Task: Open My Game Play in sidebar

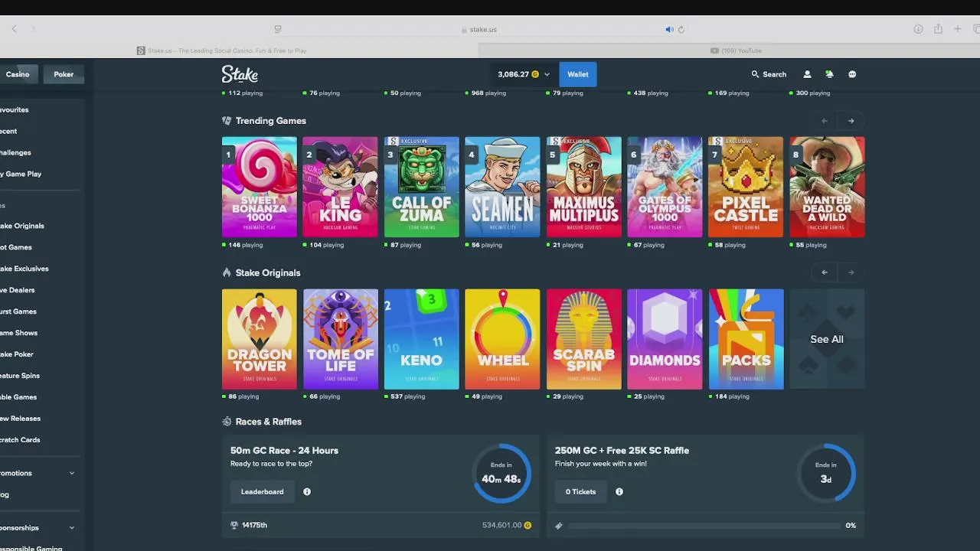Action: click(21, 174)
